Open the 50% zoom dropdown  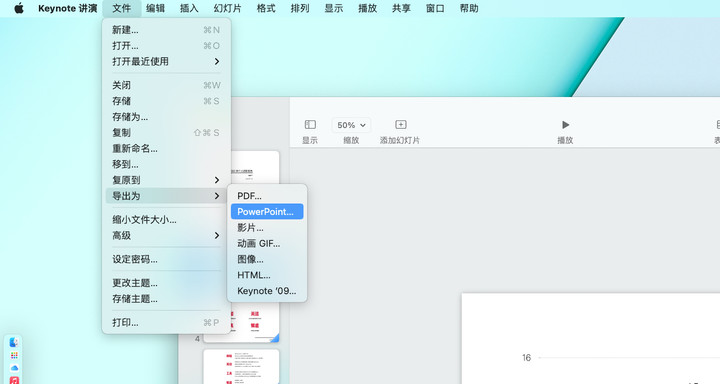pyautogui.click(x=351, y=125)
